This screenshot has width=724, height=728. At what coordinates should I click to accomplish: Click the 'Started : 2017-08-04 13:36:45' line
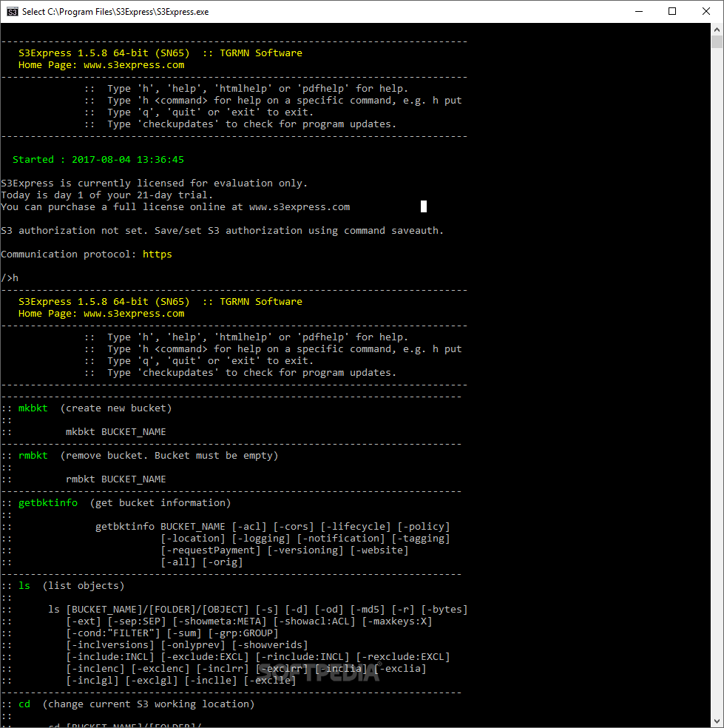pyautogui.click(x=98, y=159)
